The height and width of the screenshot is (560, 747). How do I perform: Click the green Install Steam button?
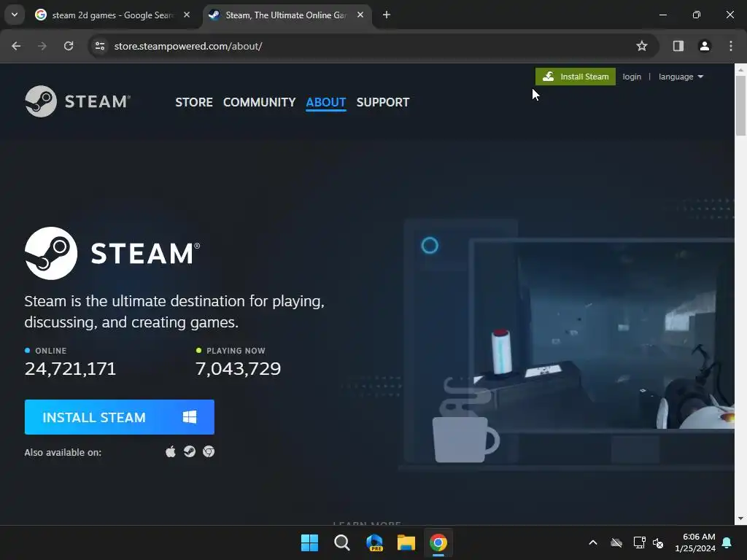tap(576, 77)
